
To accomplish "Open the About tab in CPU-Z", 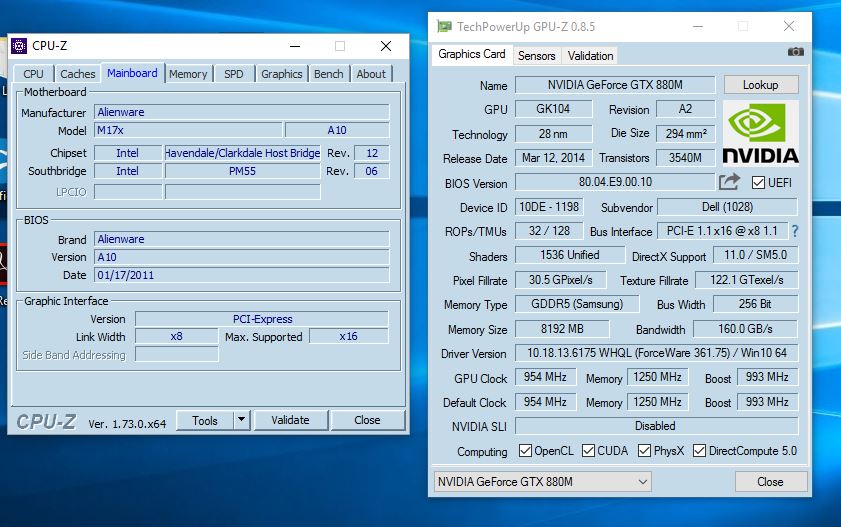I will pos(371,74).
